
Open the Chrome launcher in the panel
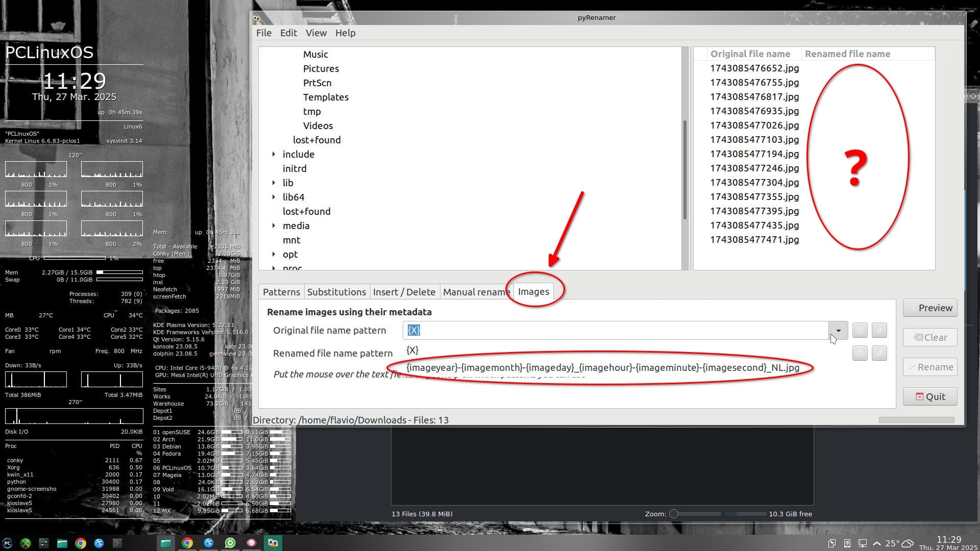click(81, 543)
